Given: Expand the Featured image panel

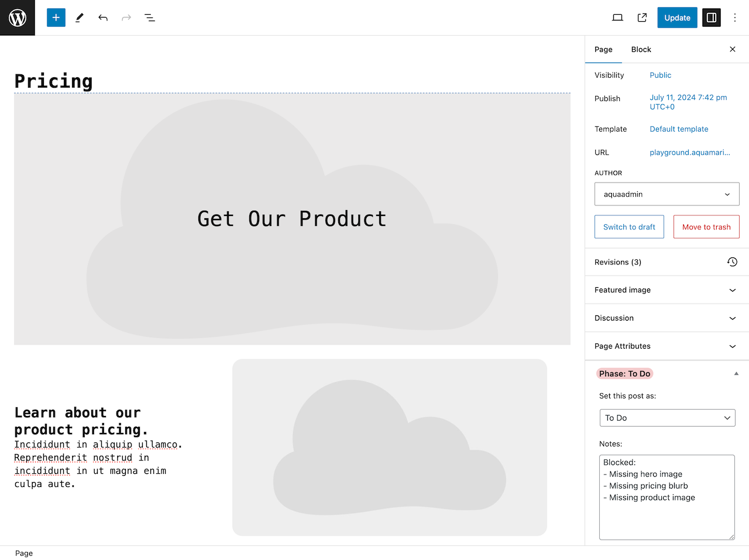Looking at the screenshot, I should coord(667,290).
